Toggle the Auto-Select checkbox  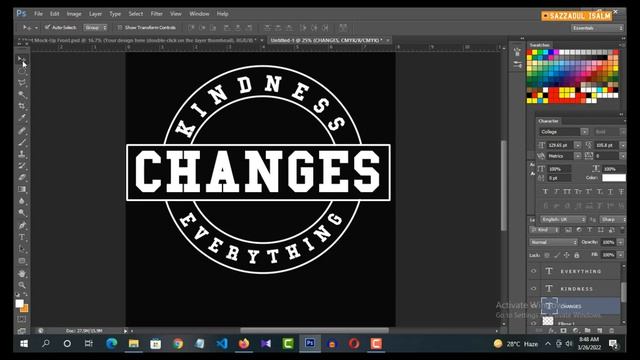(x=47, y=27)
